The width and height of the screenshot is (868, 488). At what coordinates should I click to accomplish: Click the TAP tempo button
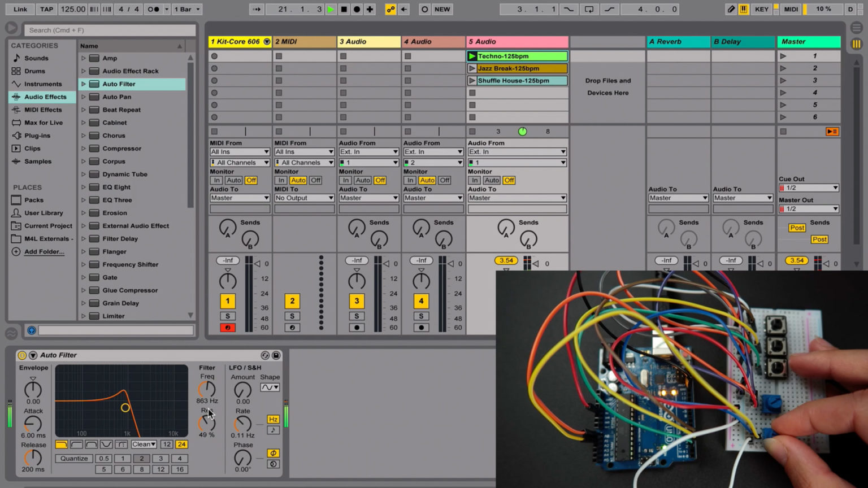[x=46, y=9]
